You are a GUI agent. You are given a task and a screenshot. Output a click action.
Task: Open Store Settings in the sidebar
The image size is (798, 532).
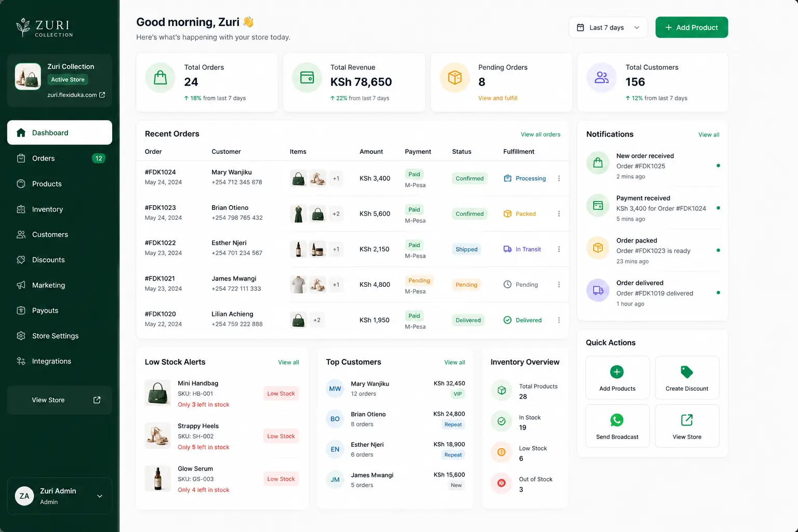click(60, 336)
